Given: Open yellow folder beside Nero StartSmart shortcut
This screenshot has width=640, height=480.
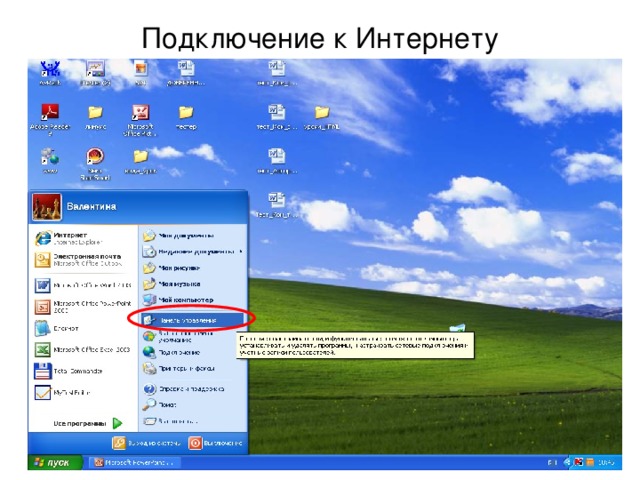Looking at the screenshot, I should [140, 162].
